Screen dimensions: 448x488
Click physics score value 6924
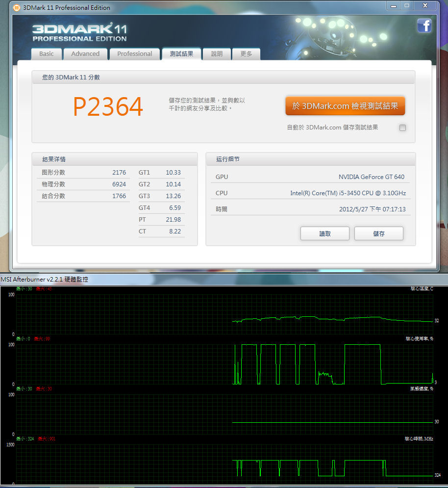click(119, 184)
